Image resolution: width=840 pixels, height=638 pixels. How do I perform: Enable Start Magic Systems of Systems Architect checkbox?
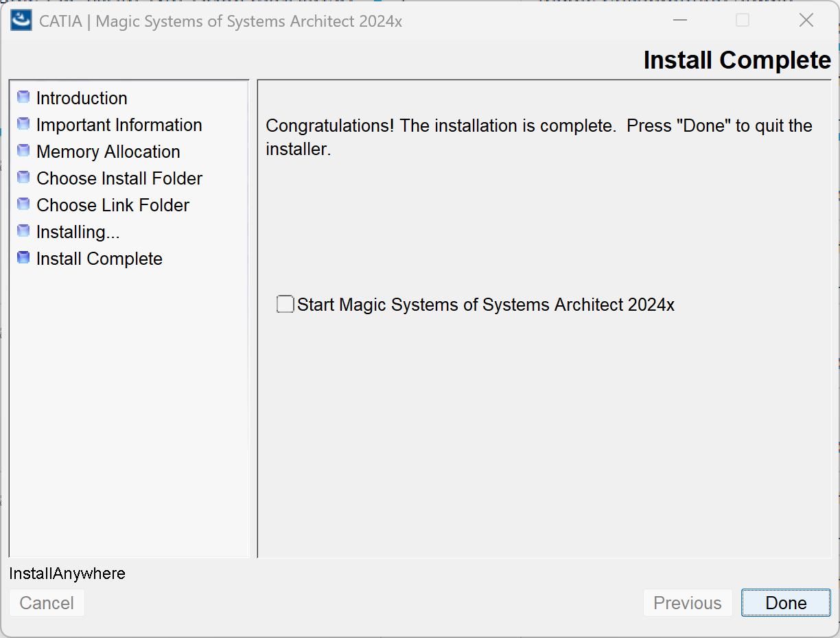(x=285, y=304)
